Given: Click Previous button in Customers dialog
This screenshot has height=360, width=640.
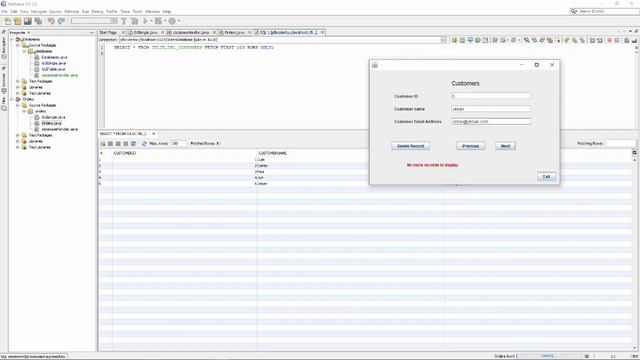Looking at the screenshot, I should tap(471, 146).
